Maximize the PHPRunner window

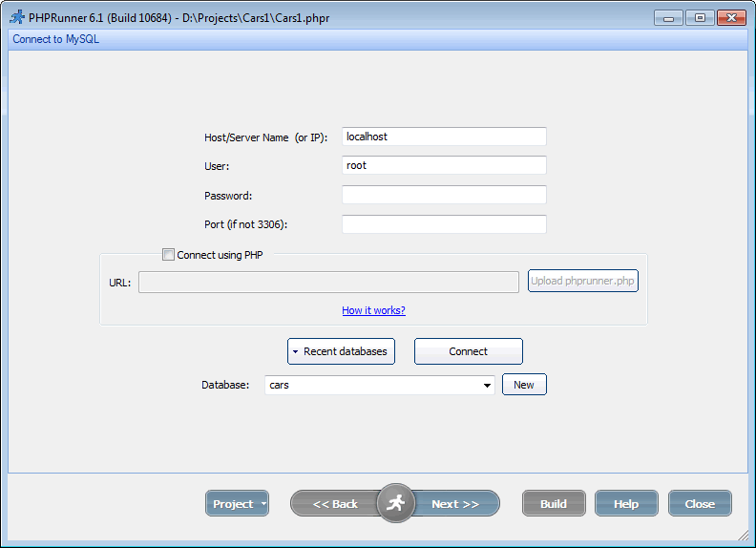click(x=700, y=18)
